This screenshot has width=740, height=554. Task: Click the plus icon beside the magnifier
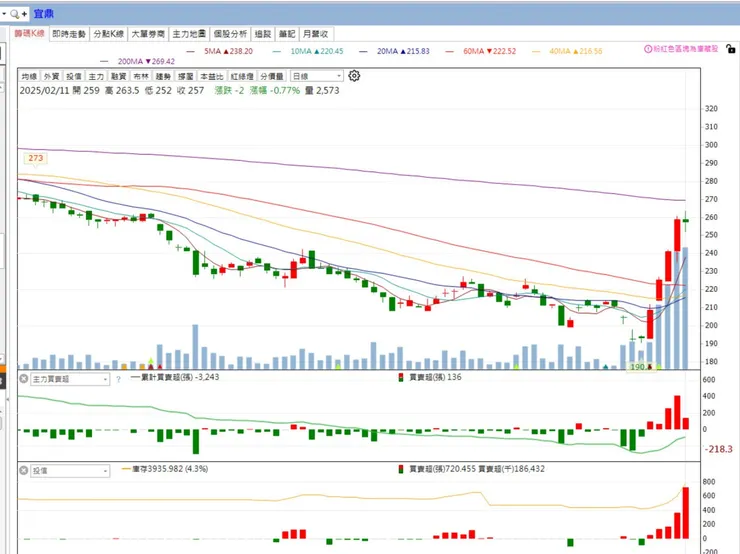coord(25,14)
